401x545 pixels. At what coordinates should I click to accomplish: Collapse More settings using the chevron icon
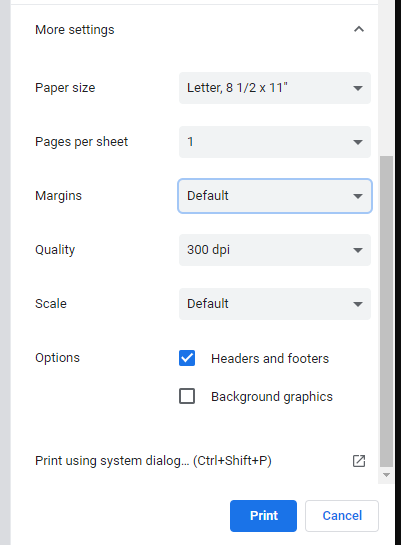point(359,29)
